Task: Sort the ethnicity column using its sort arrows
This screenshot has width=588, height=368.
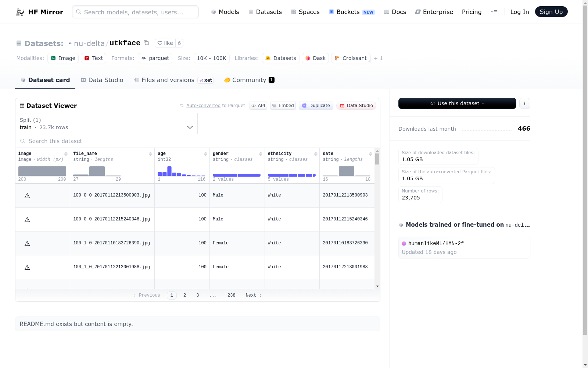Action: click(x=316, y=154)
